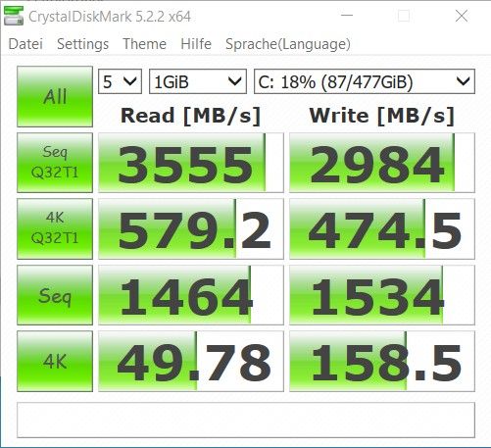Click the Seq Q32T1 write result 2984
The width and height of the screenshot is (491, 448).
(382, 163)
